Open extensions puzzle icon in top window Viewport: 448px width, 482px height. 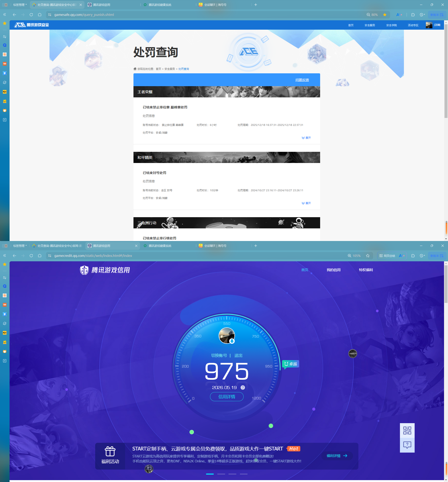click(x=413, y=14)
